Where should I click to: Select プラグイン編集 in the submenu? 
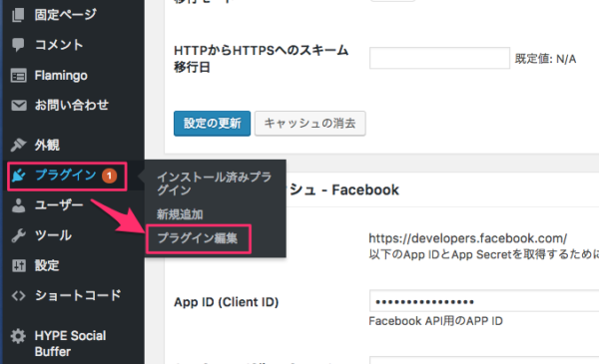[x=198, y=238]
